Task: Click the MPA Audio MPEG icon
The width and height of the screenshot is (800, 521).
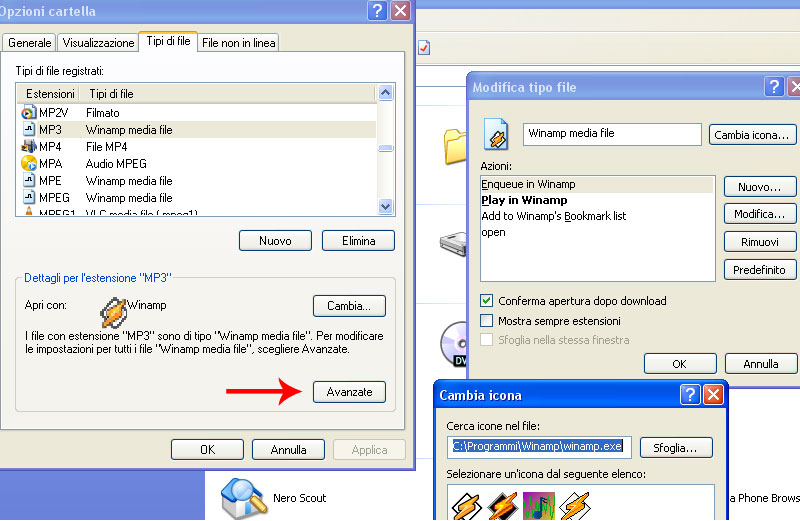Action: pos(29,163)
